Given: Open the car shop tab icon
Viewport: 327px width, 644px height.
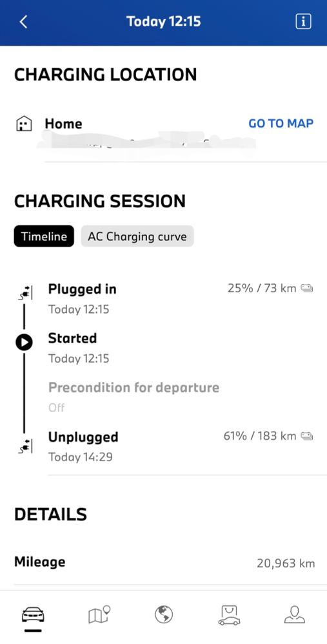Looking at the screenshot, I should (x=229, y=615).
